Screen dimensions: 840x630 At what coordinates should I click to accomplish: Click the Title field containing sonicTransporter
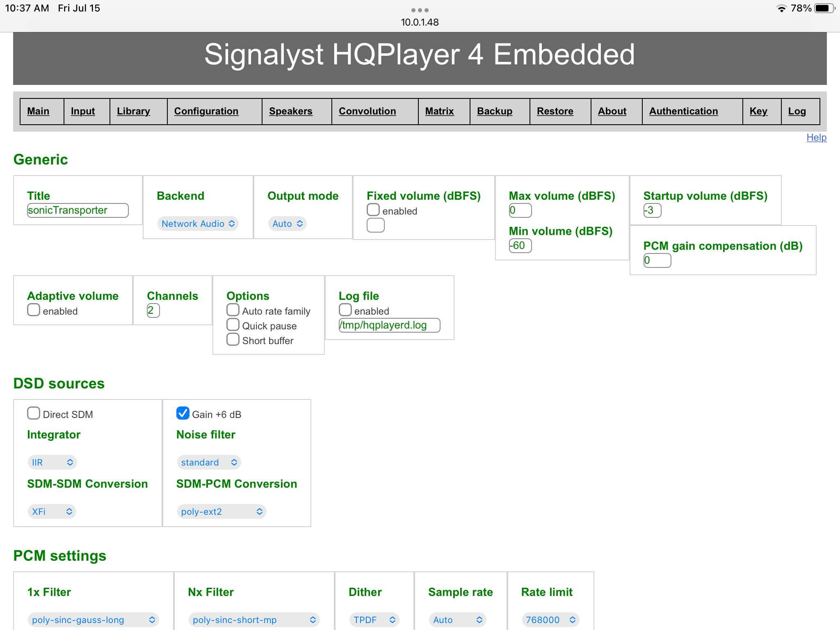(78, 210)
